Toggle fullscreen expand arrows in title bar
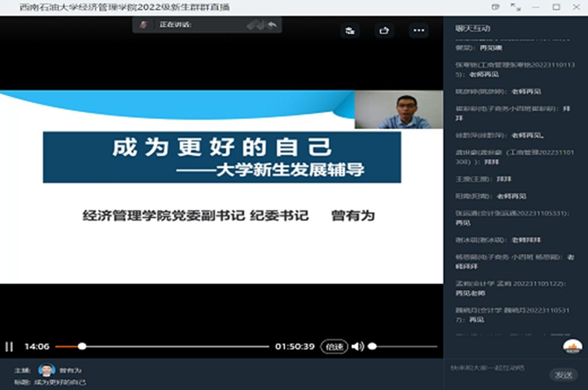The width and height of the screenshot is (588, 390). tap(515, 7)
